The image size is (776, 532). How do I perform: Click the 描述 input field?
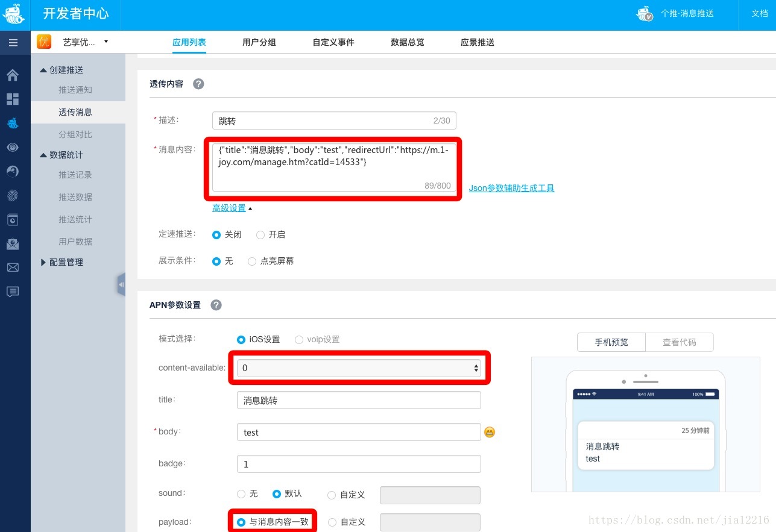coord(334,120)
